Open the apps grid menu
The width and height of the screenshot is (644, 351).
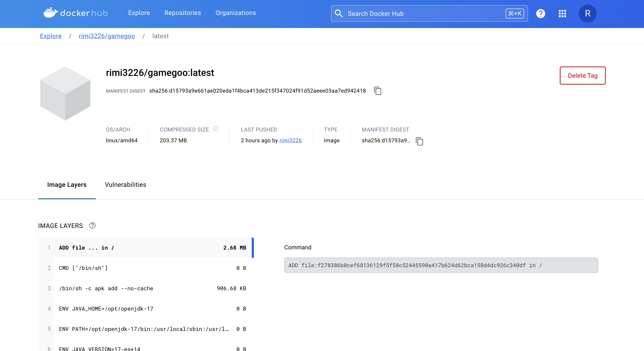click(x=562, y=14)
